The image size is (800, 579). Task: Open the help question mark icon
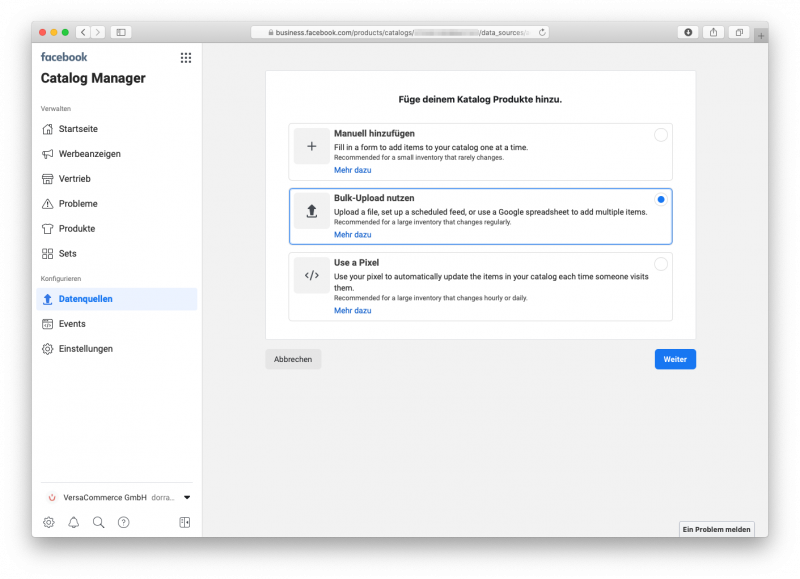point(123,522)
